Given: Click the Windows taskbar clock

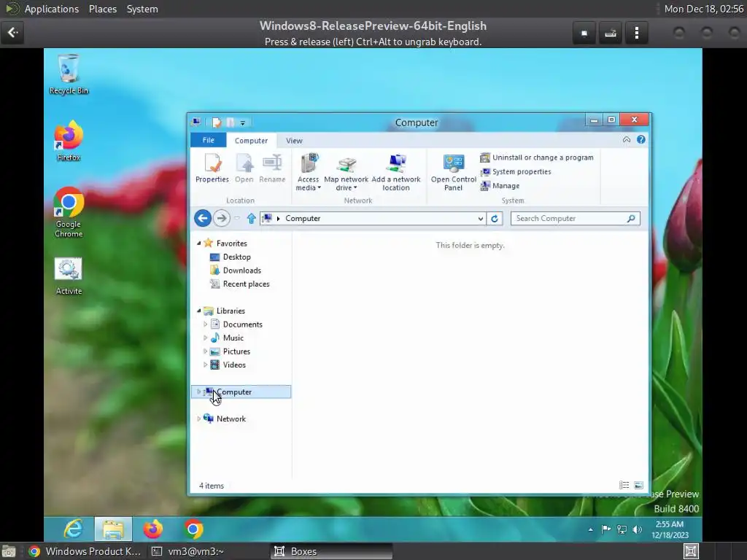Looking at the screenshot, I should coord(670,529).
